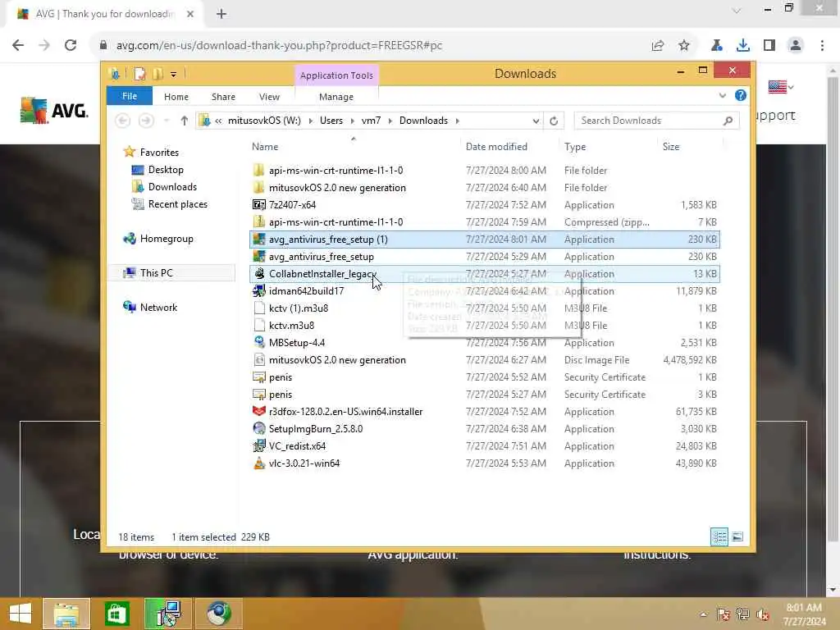Select Network in navigation pane
The height and width of the screenshot is (630, 840).
click(158, 307)
